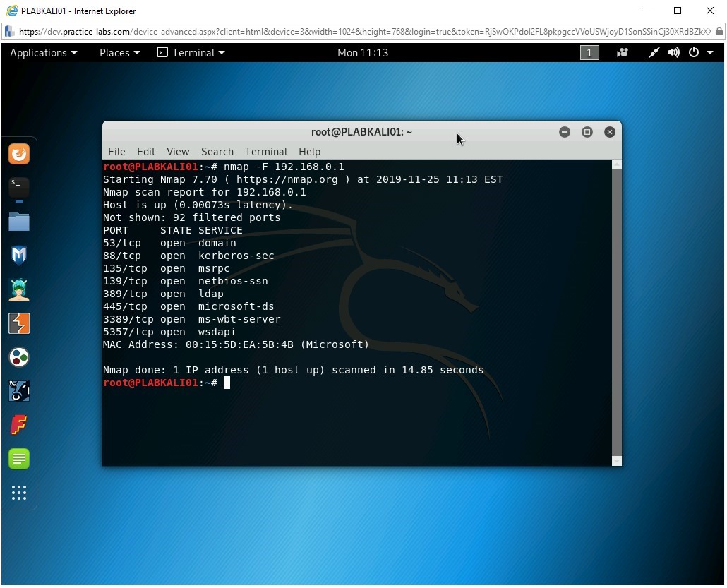Screen dimensions: 727x588
Task: Mute the system volume
Action: (673, 52)
